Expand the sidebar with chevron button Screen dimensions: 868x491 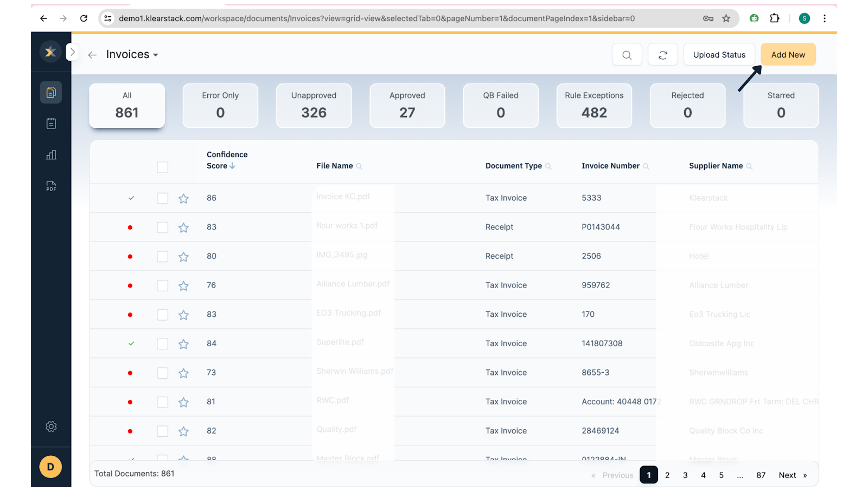(72, 53)
